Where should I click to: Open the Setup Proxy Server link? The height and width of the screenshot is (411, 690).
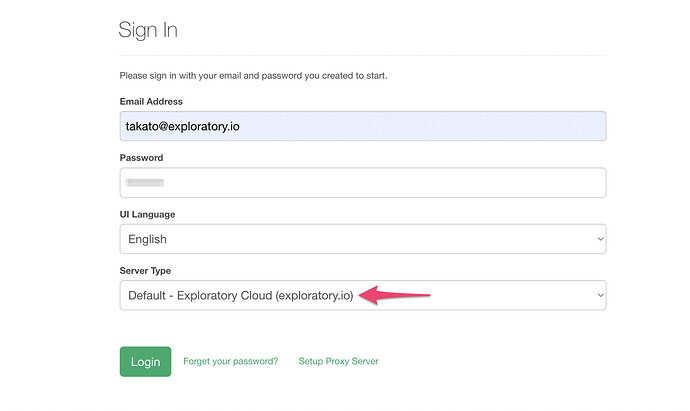338,361
